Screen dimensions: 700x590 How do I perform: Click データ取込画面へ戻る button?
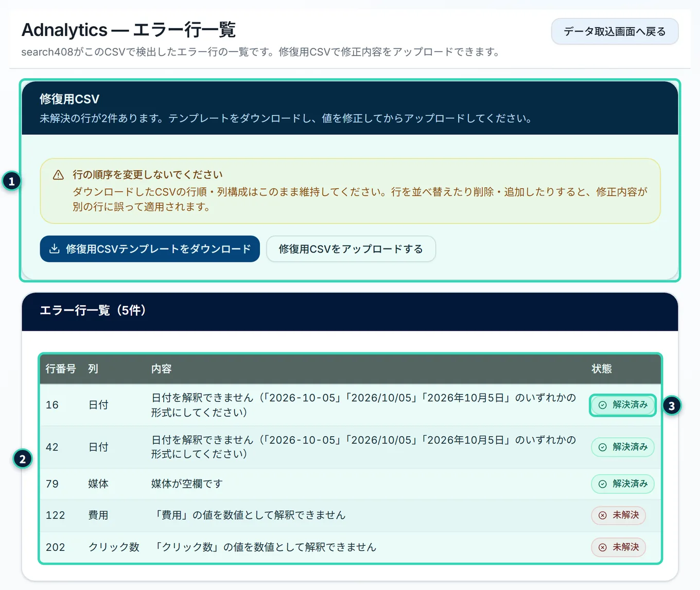[615, 31]
